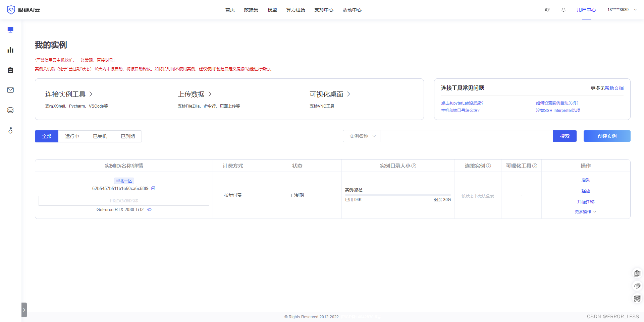Expand the 上传数据 section

coord(195,94)
